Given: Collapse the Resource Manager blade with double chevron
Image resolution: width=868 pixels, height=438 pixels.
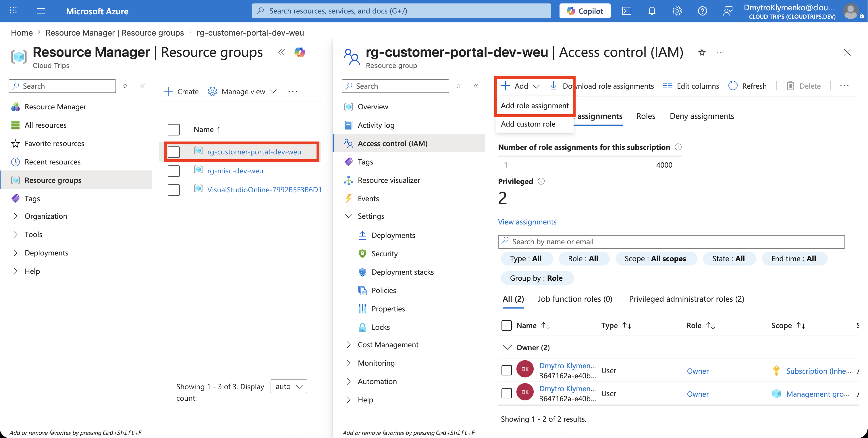Looking at the screenshot, I should (281, 52).
